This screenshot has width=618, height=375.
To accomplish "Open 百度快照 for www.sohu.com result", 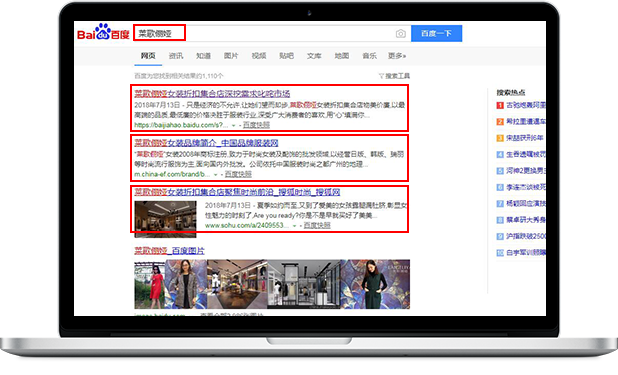I will click(x=317, y=226).
